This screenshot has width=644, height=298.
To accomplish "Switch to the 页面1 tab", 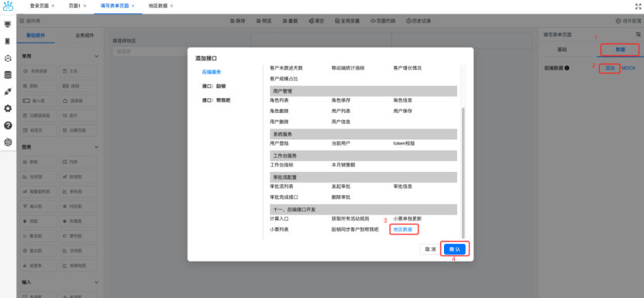I will (x=74, y=6).
